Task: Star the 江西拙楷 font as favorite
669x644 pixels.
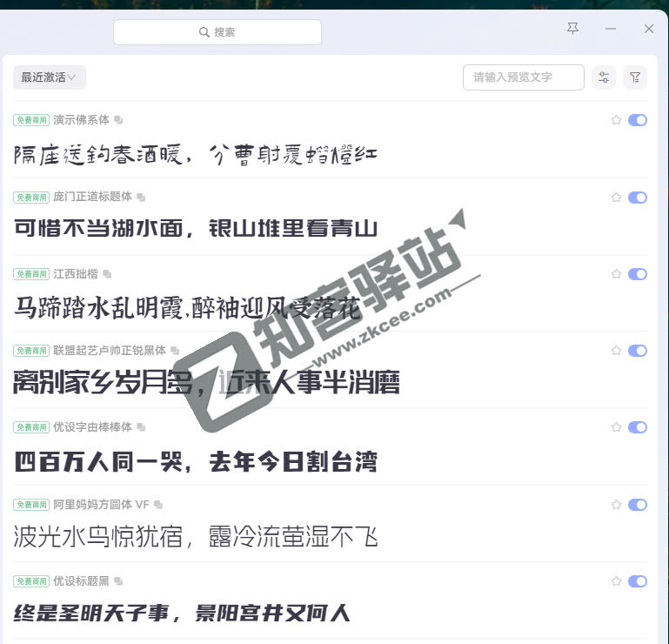Action: coord(616,274)
